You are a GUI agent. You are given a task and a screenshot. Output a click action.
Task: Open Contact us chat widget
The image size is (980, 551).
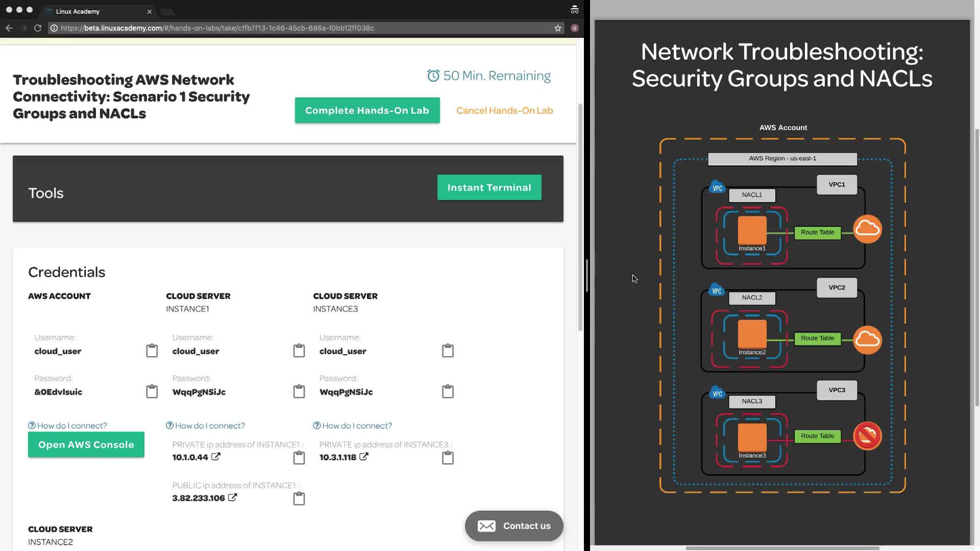pos(514,525)
